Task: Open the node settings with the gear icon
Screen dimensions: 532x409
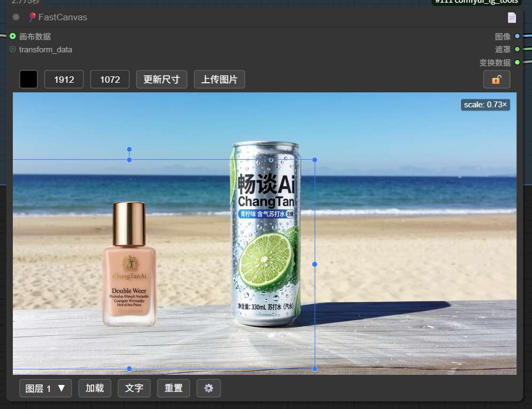Action: click(x=208, y=388)
